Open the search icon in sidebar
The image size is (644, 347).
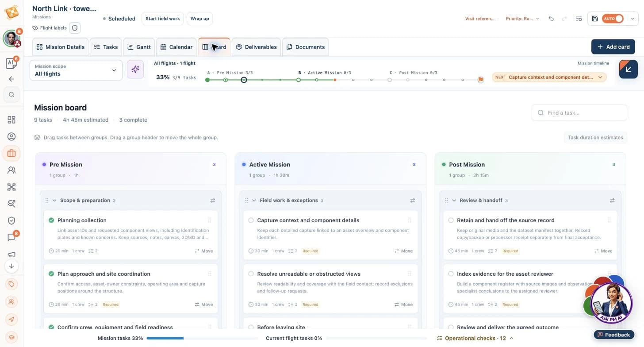11,94
